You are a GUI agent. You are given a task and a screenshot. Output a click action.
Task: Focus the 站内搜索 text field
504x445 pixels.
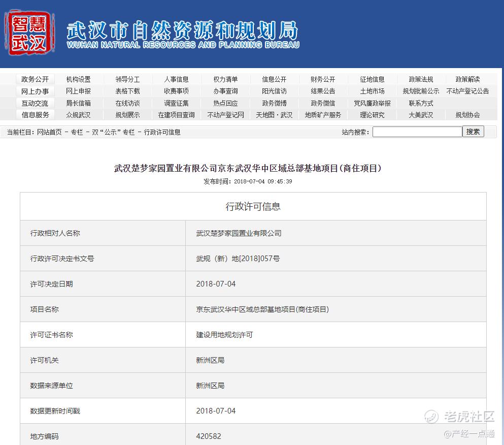coord(417,132)
